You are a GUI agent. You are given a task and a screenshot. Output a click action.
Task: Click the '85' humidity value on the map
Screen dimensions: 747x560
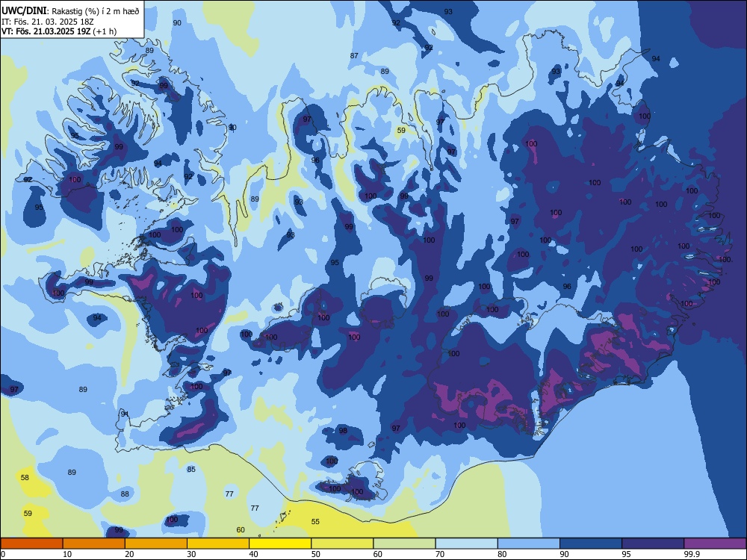click(x=191, y=469)
